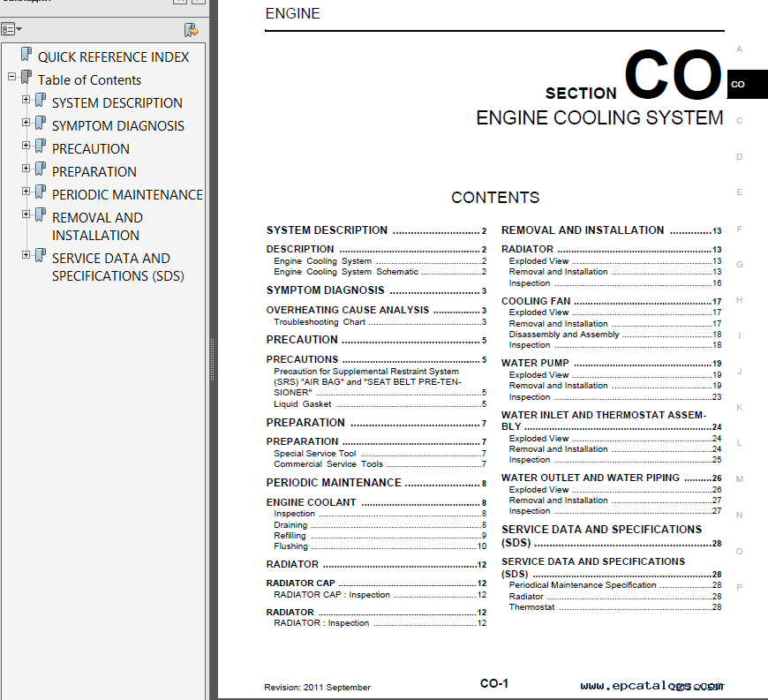Click PERIODIC MAINTENANCE bookmark icon
Screen dimensions: 768x700
[x=41, y=192]
